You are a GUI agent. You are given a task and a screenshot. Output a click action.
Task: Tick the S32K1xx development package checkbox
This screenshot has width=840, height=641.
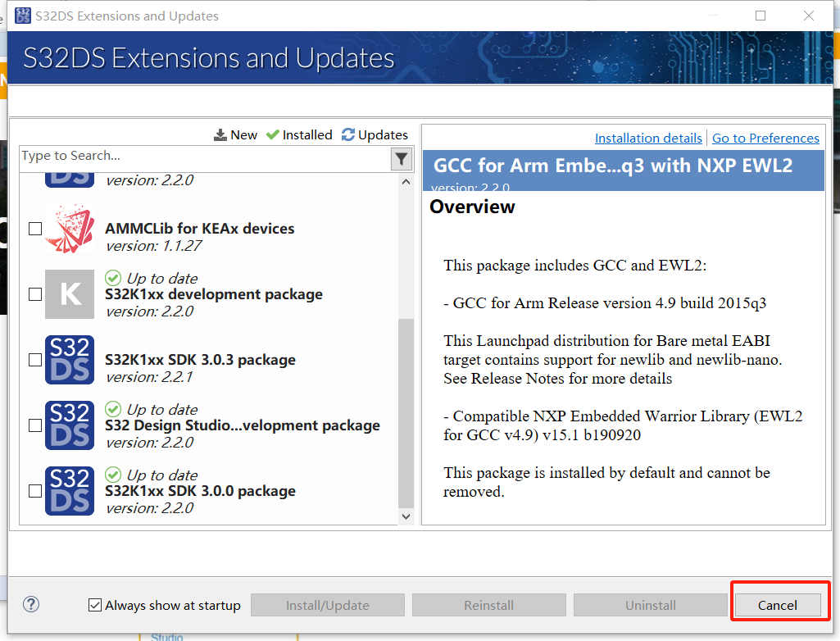(35, 294)
